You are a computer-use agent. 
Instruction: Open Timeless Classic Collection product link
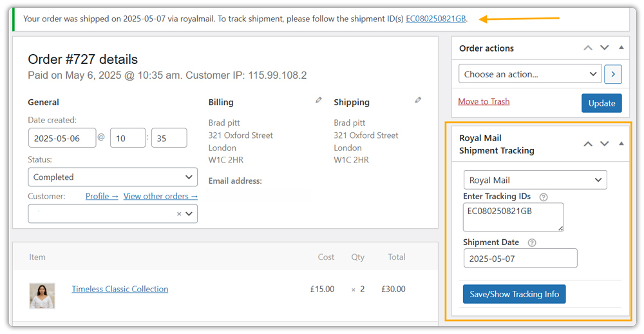(120, 289)
